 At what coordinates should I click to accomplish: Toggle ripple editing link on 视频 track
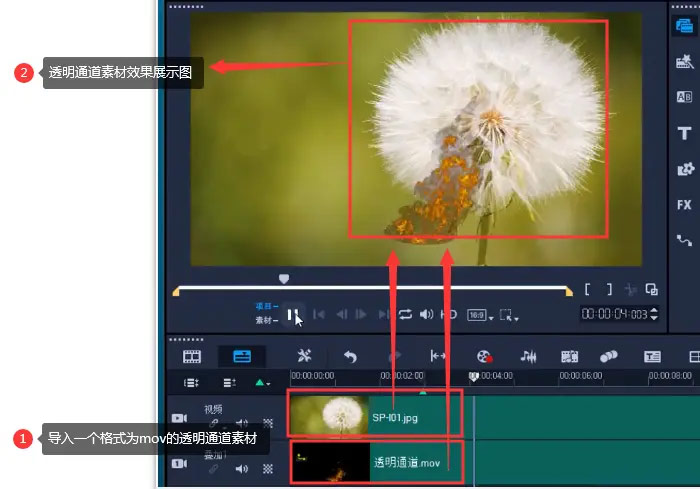214,423
